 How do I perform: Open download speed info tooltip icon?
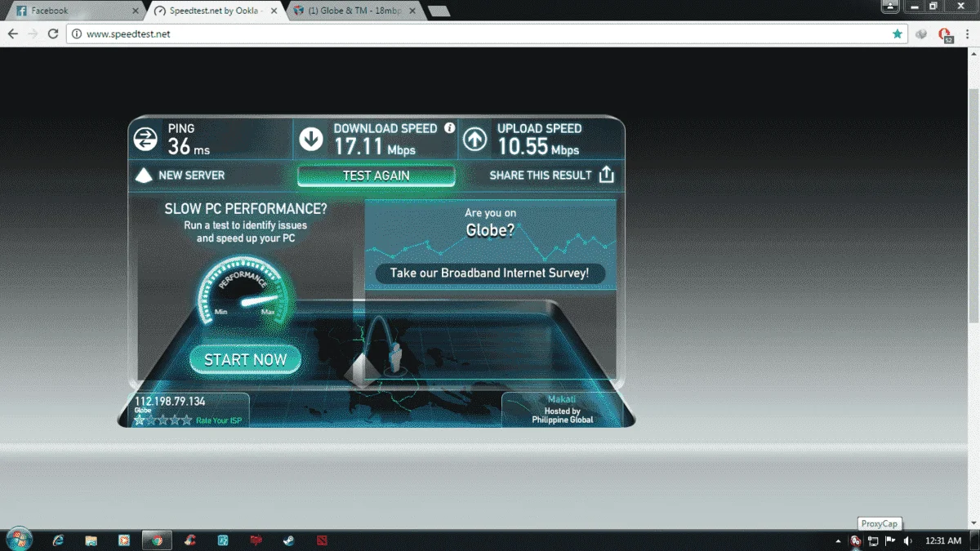pos(449,128)
